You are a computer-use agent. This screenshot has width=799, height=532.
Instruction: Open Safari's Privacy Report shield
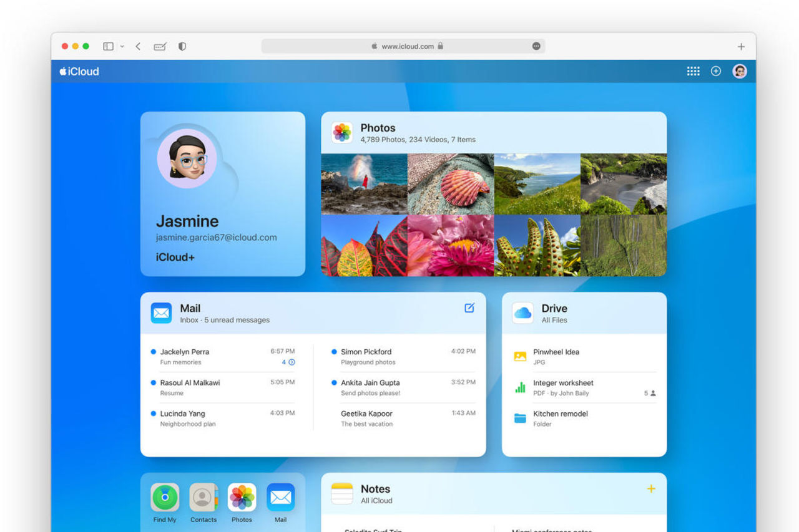pyautogui.click(x=182, y=46)
